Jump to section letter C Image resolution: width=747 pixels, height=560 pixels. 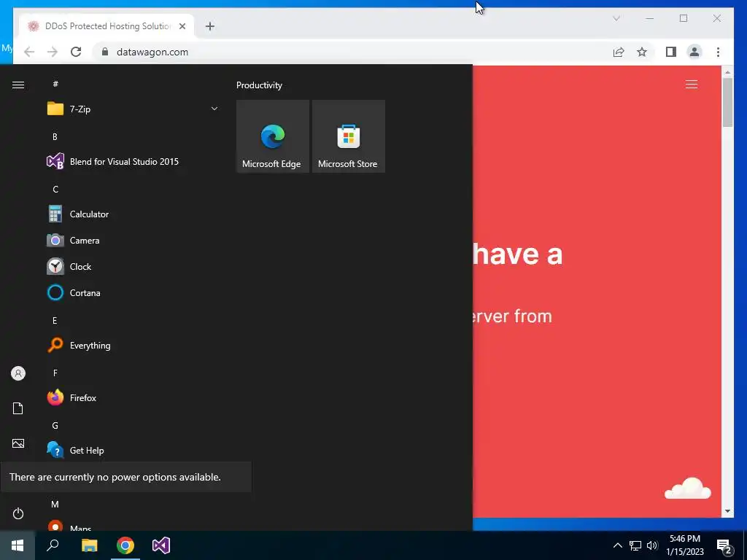(55, 189)
